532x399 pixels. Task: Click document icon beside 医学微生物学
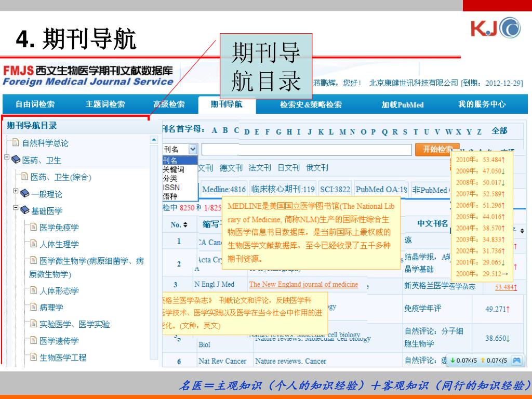click(x=33, y=260)
